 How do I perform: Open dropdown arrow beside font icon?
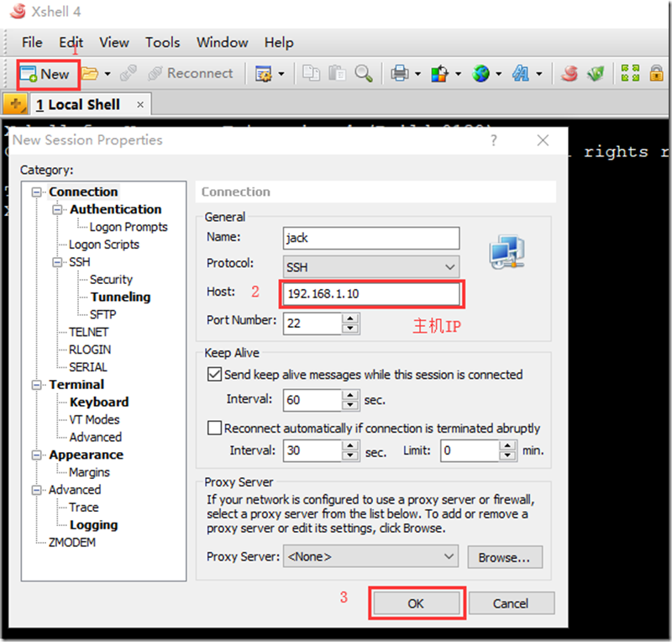tap(539, 74)
